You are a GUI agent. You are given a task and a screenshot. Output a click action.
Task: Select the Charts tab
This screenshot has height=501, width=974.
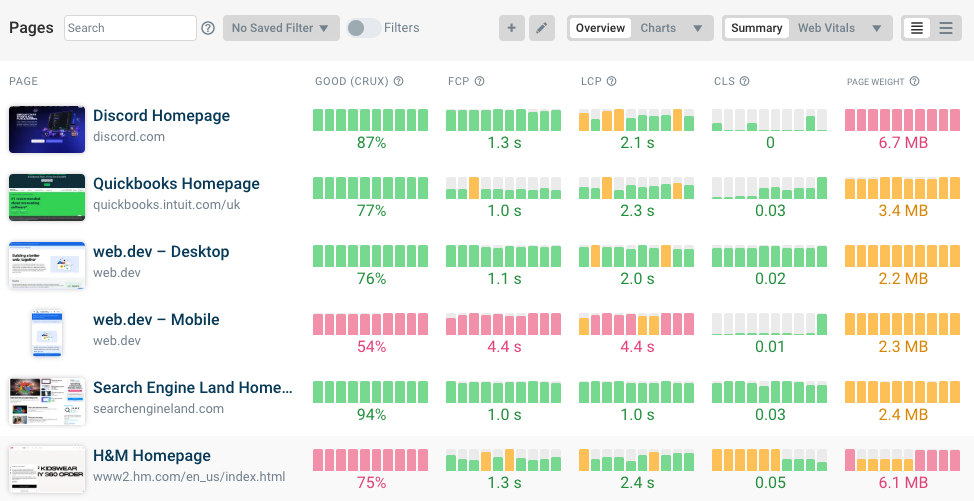(x=658, y=28)
